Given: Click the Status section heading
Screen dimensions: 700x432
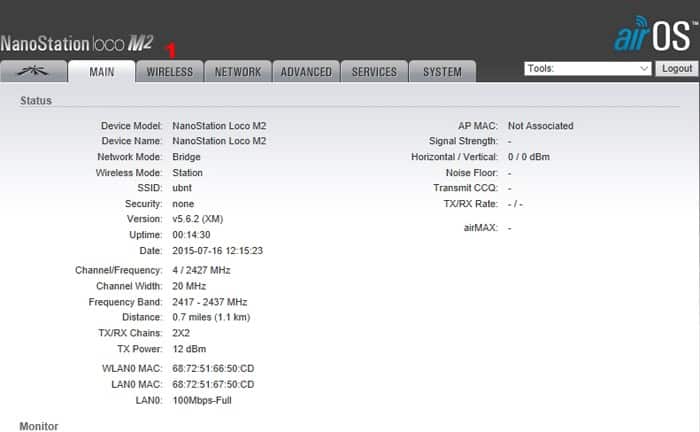Looking at the screenshot, I should coord(36,101).
